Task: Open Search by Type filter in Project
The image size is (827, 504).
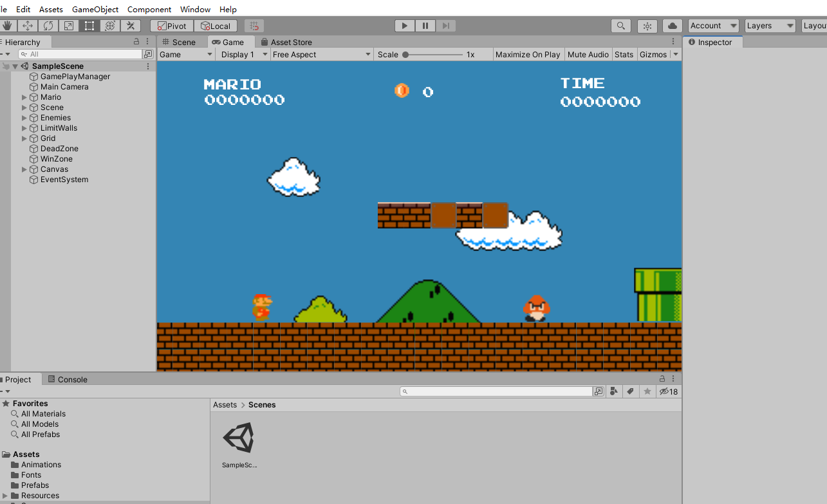Action: (614, 391)
